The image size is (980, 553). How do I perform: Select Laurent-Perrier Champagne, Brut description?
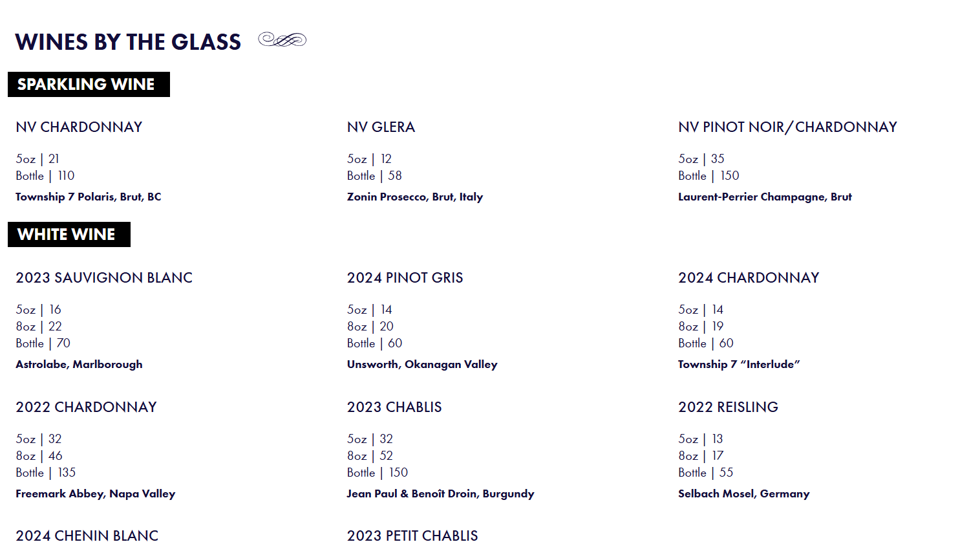click(x=765, y=197)
